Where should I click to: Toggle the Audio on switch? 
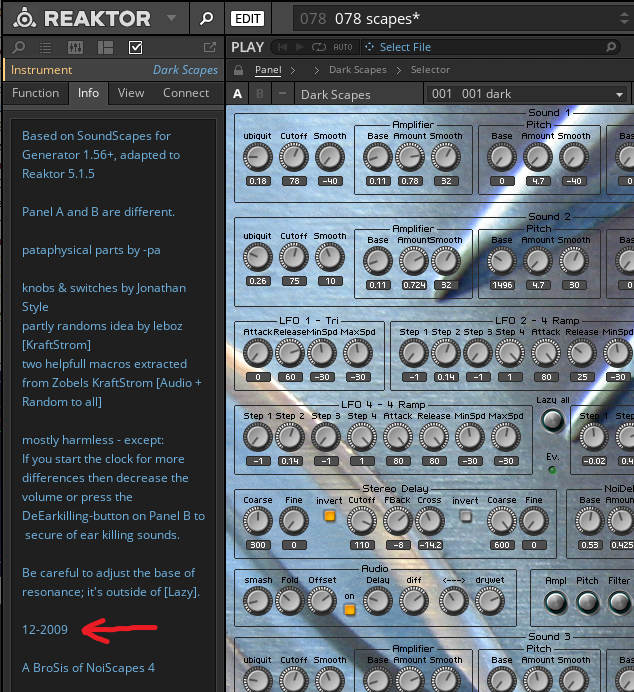[349, 610]
